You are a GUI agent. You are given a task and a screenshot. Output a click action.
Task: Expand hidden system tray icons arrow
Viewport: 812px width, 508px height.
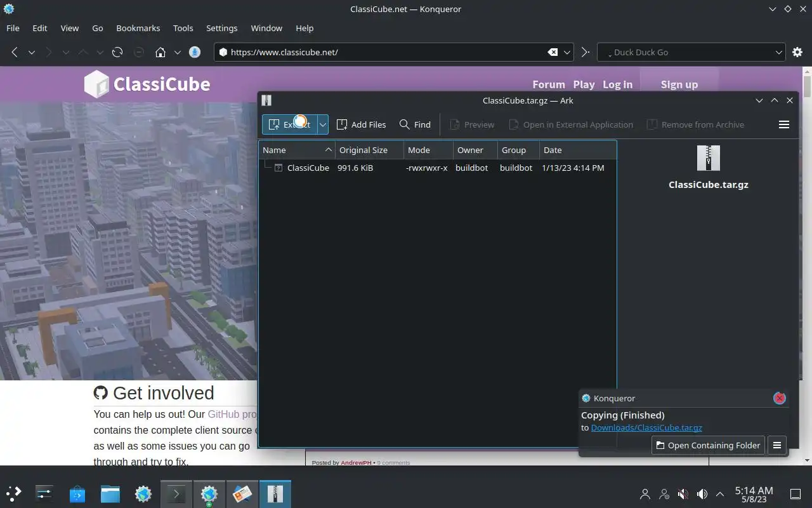720,493
